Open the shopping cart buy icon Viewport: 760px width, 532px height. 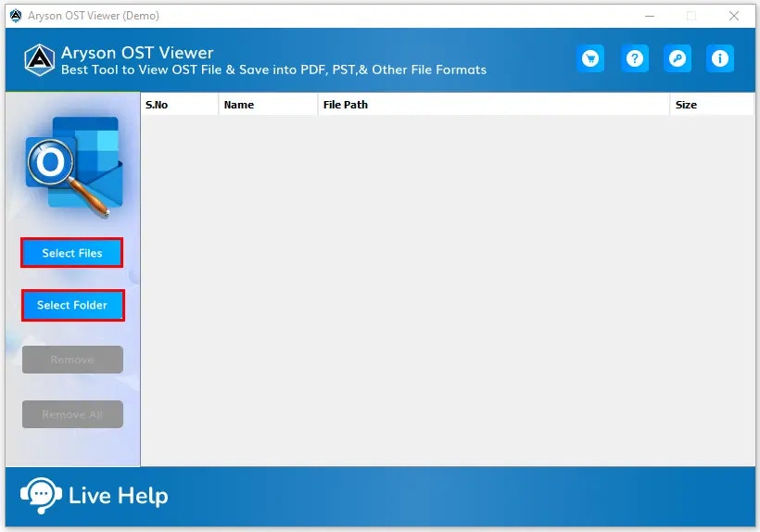point(589,58)
